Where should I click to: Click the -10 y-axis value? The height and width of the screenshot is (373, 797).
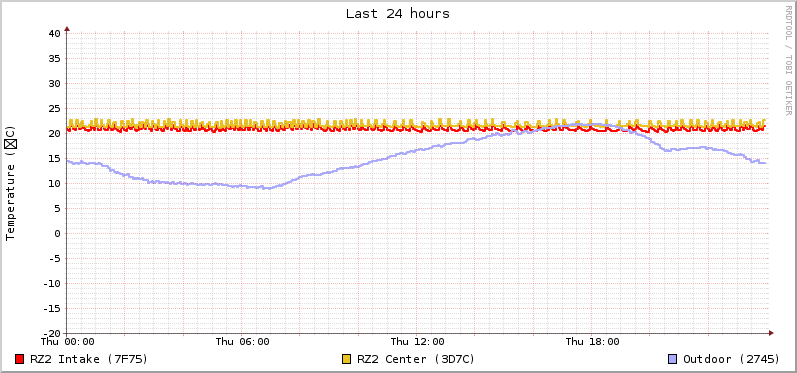tap(51, 283)
